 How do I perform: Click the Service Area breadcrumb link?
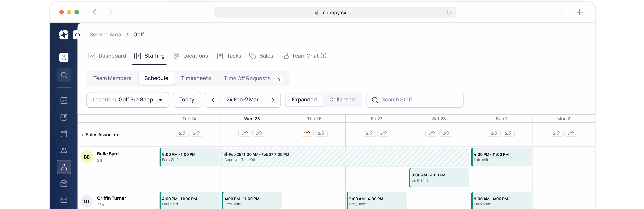click(x=105, y=35)
